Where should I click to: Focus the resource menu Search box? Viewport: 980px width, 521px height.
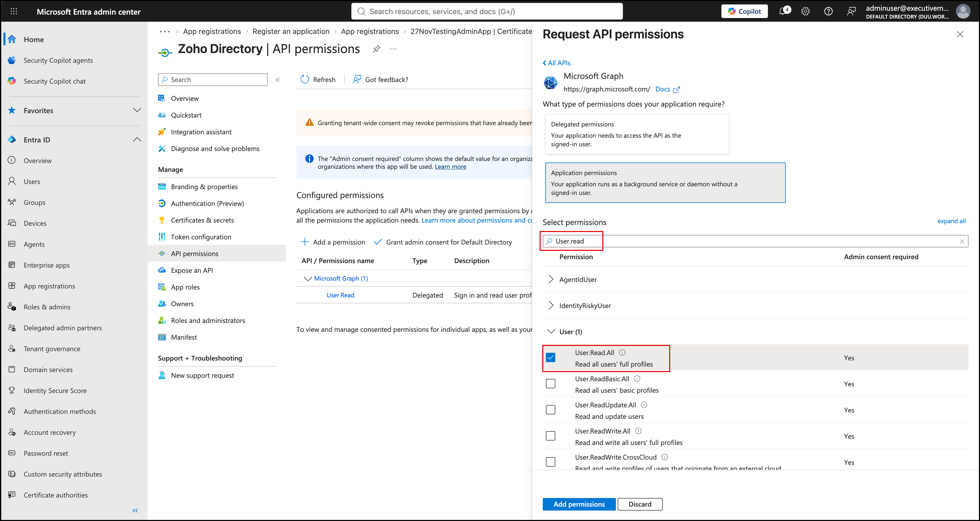[x=213, y=80]
